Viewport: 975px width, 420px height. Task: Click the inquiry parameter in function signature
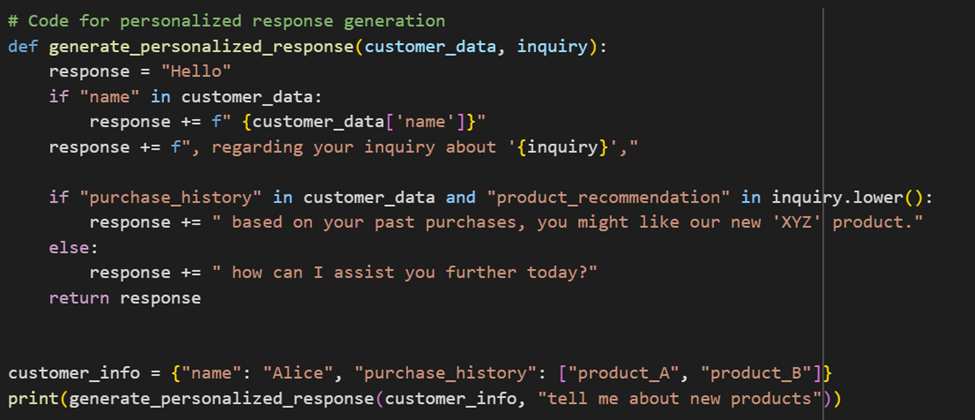[552, 46]
